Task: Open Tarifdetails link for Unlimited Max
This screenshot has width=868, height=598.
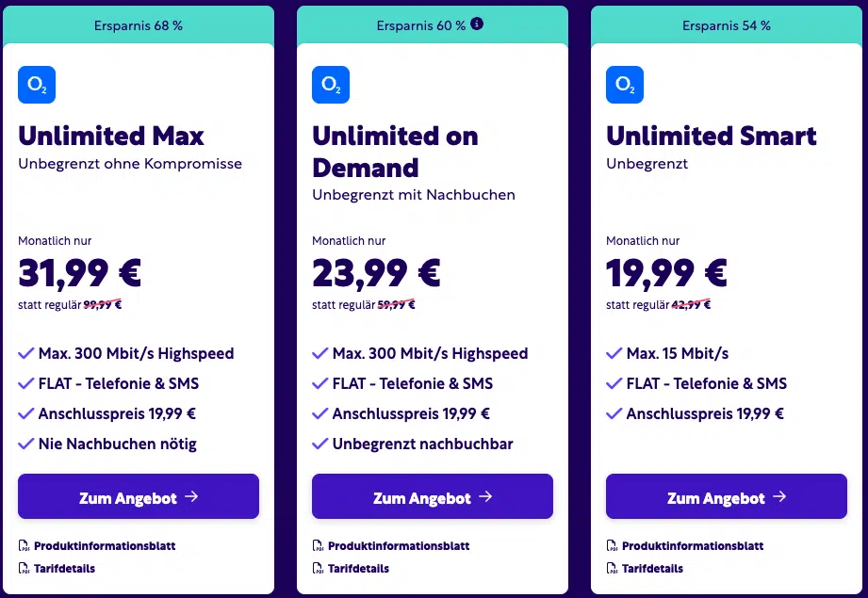Action: coord(64,568)
